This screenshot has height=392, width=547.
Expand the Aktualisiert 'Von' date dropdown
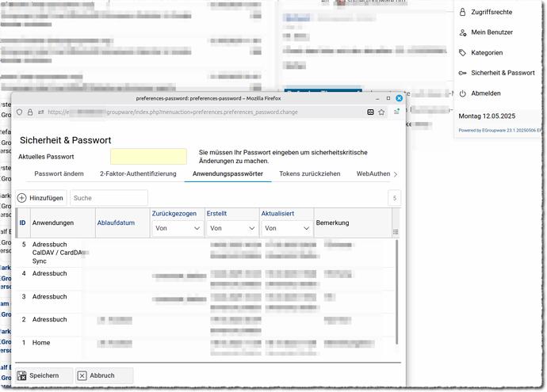pos(286,228)
